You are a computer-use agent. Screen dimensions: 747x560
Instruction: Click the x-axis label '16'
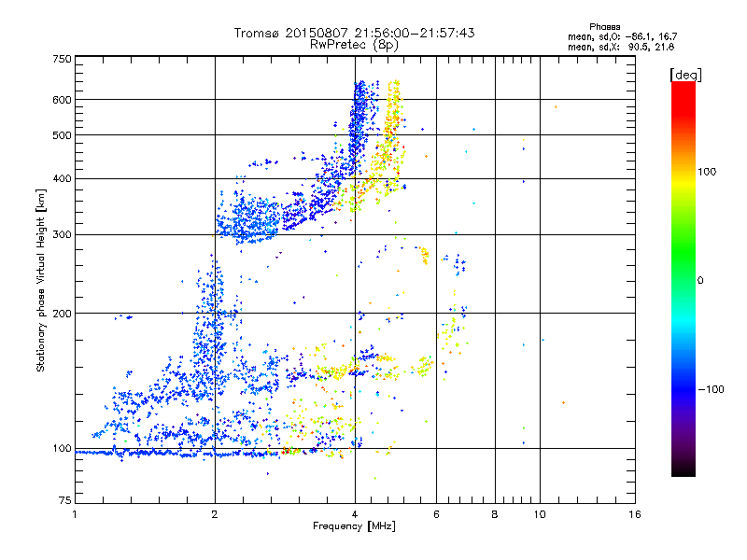pos(635,514)
